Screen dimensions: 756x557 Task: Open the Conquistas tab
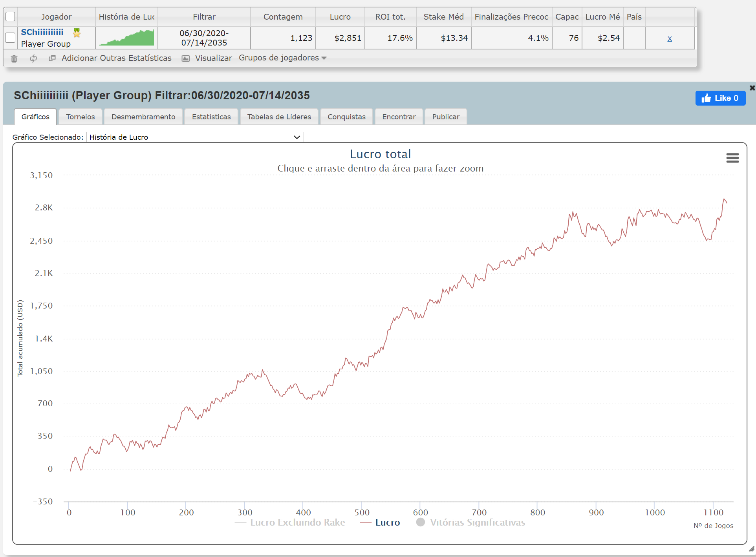click(x=346, y=117)
